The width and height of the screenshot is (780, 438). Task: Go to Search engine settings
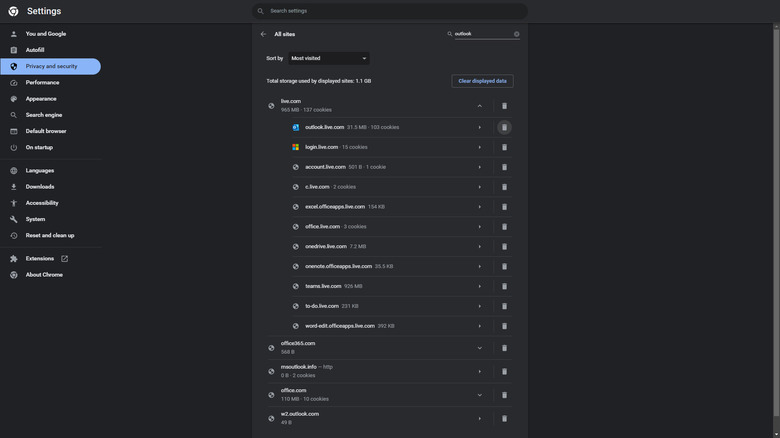(44, 115)
